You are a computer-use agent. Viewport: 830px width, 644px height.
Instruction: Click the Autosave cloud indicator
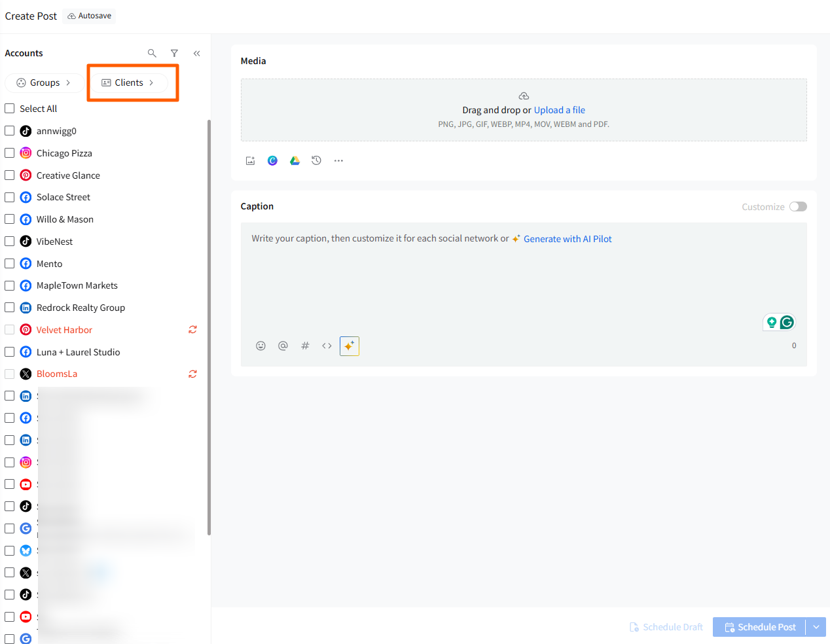click(90, 16)
